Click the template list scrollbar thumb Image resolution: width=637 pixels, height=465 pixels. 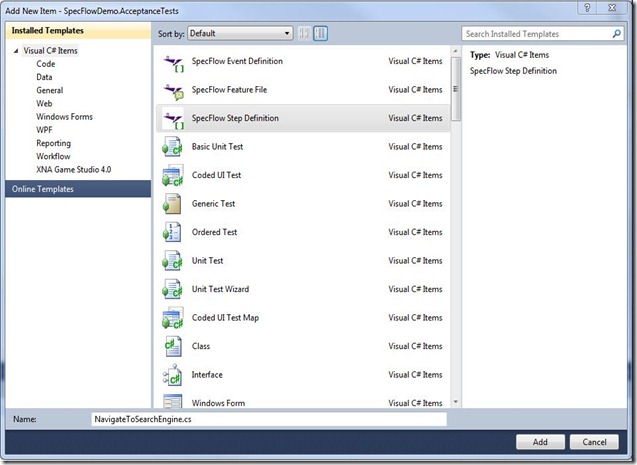click(x=455, y=89)
